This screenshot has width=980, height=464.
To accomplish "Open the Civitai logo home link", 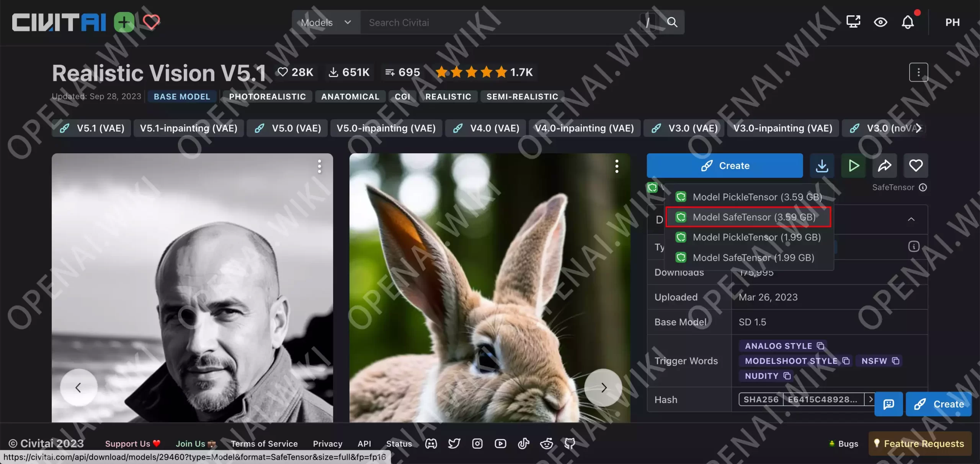I will click(59, 22).
